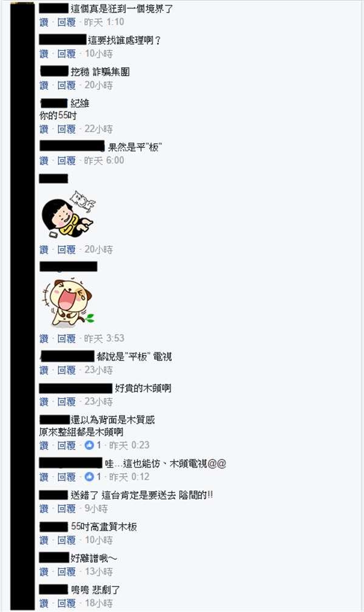Click the 昨天 3:53 timestamp under the dog sticker
The height and width of the screenshot is (612, 364).
click(x=104, y=338)
